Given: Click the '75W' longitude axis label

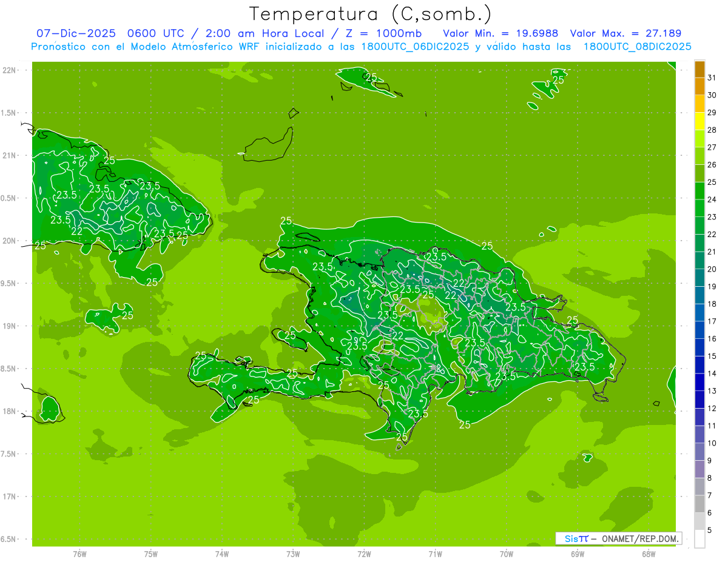Looking at the screenshot, I should coord(151,554).
